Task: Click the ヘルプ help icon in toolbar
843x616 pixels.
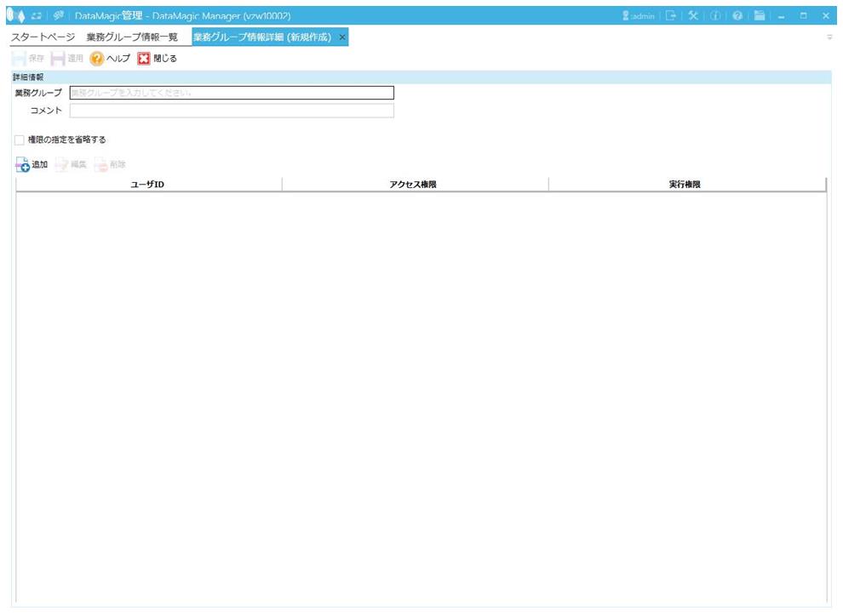Action: (97, 59)
